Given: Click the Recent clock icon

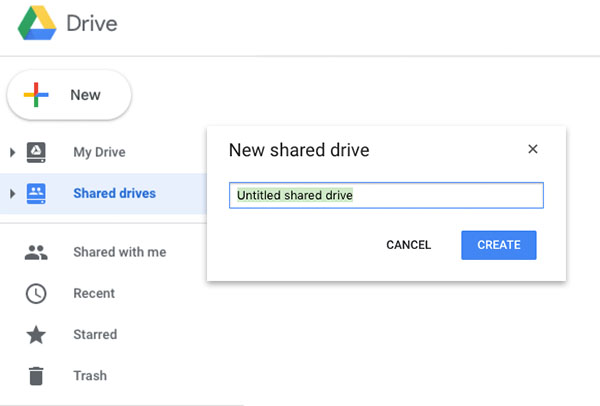Looking at the screenshot, I should point(36,293).
